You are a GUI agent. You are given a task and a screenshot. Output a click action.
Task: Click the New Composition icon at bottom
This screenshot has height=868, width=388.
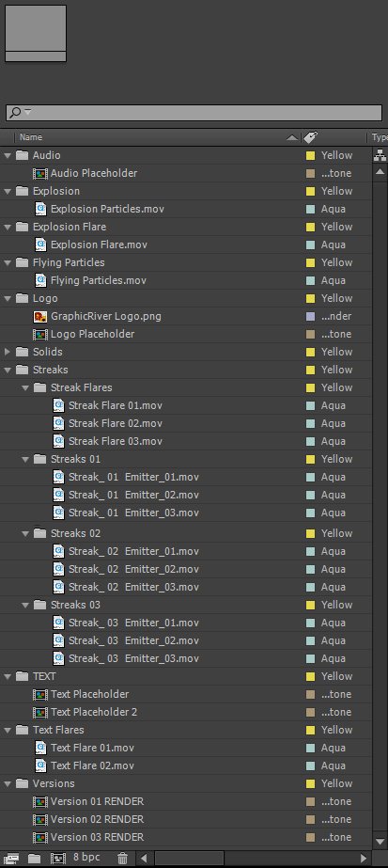click(x=58, y=859)
